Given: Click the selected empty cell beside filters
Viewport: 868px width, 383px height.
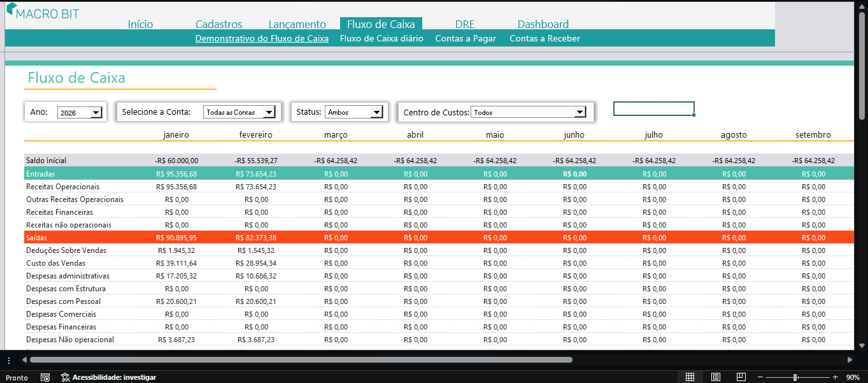Looking at the screenshot, I should click(x=654, y=109).
